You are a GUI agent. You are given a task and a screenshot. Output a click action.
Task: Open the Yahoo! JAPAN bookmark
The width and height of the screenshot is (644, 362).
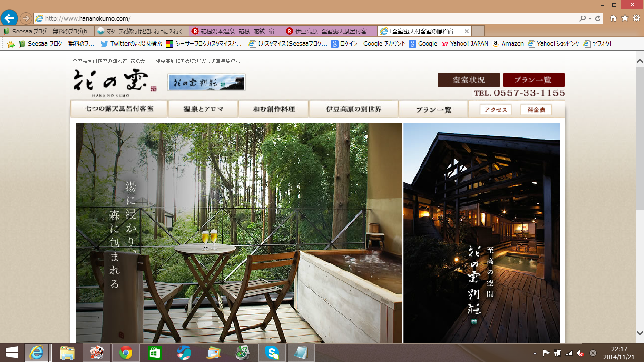tap(465, 44)
